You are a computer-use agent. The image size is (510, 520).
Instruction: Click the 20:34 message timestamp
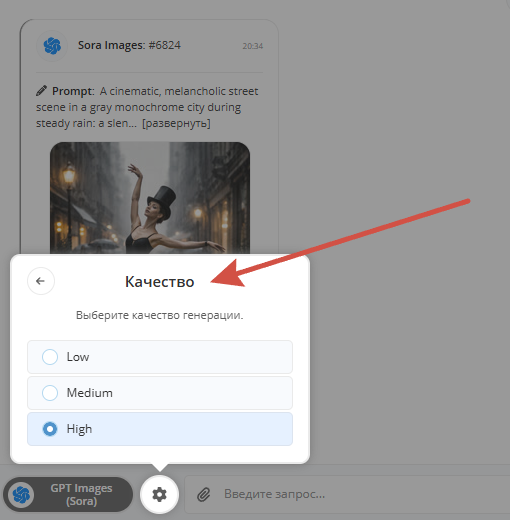pos(253,46)
